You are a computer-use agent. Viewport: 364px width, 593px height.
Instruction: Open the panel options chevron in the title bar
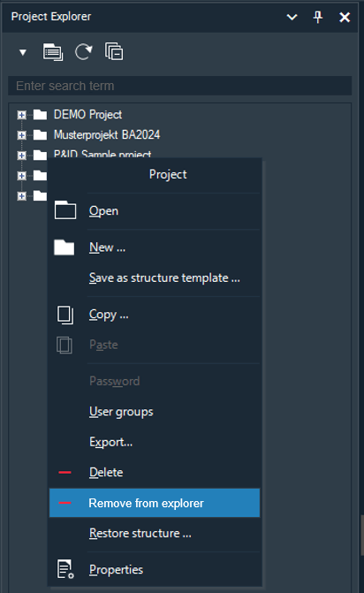click(292, 17)
